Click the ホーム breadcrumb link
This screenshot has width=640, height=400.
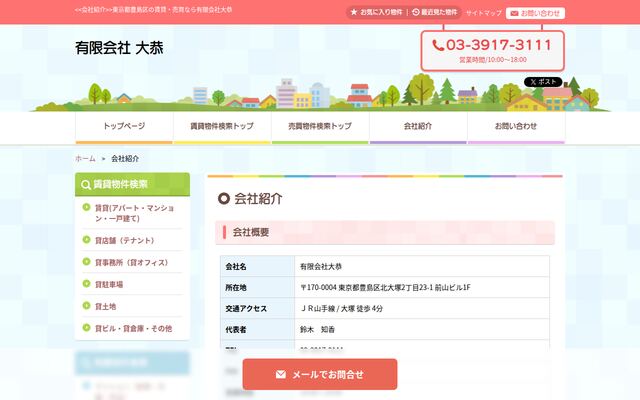pyautogui.click(x=85, y=158)
